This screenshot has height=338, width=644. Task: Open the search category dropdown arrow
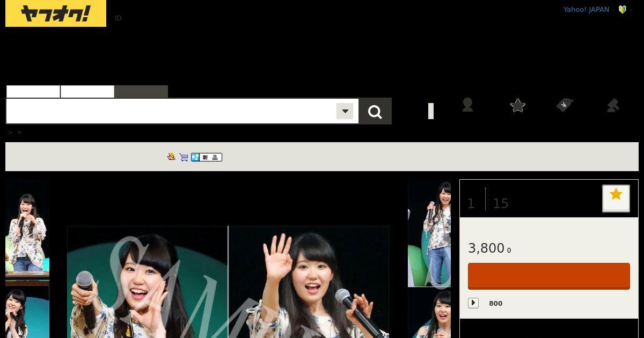(345, 111)
